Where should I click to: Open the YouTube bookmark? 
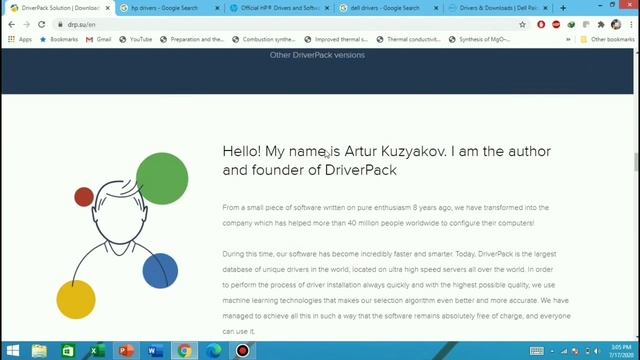click(x=136, y=39)
